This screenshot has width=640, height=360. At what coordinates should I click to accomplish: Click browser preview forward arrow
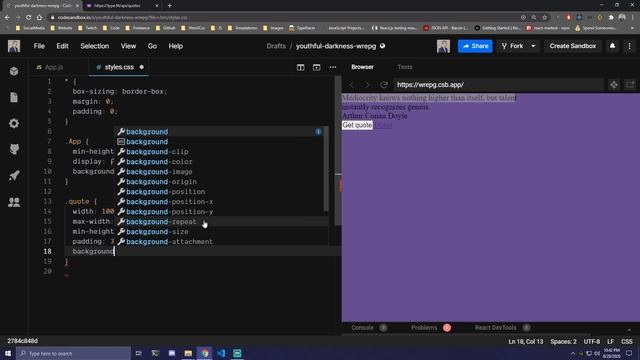367,85
